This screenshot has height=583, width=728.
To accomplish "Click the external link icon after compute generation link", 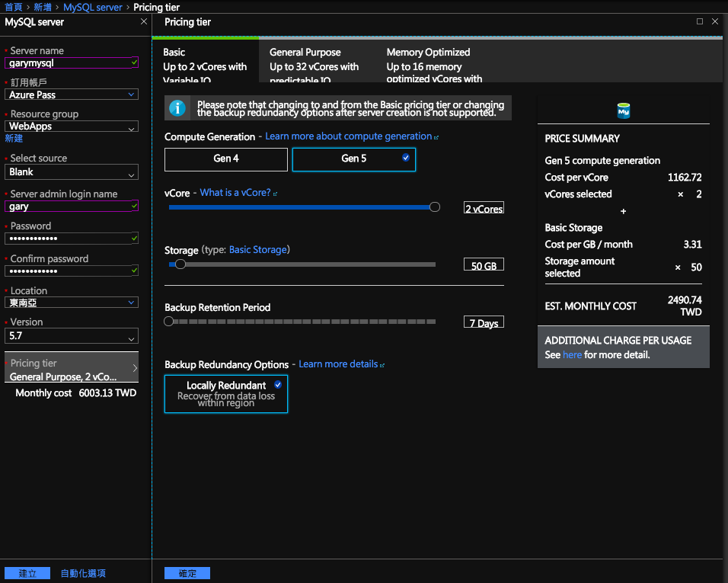I will 436,137.
